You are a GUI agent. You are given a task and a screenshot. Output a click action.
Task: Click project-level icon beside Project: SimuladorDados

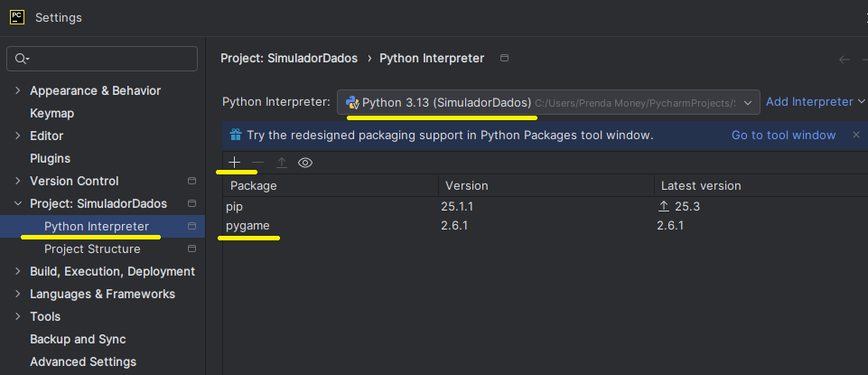click(x=192, y=204)
